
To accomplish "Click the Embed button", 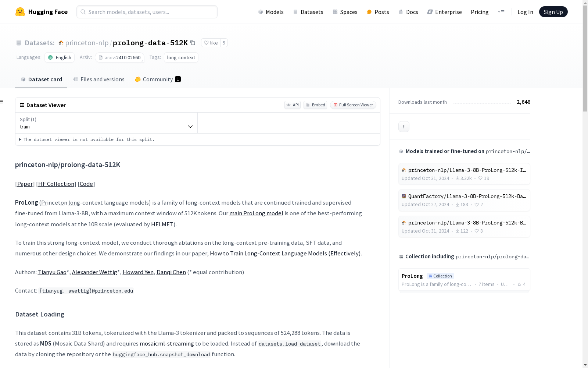I will point(315,105).
